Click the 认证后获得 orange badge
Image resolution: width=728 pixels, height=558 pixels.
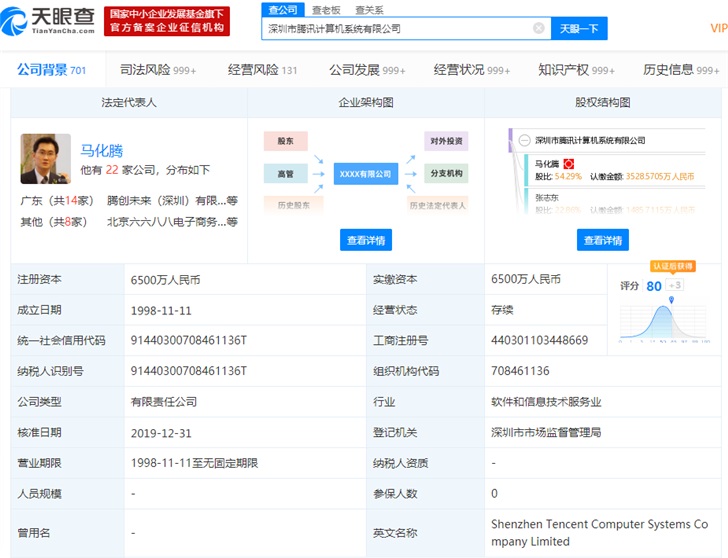(x=672, y=266)
